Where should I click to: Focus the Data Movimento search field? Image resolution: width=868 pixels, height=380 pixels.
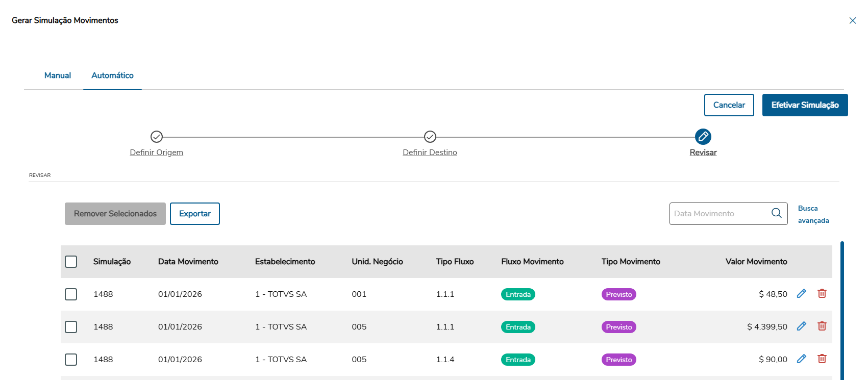720,214
